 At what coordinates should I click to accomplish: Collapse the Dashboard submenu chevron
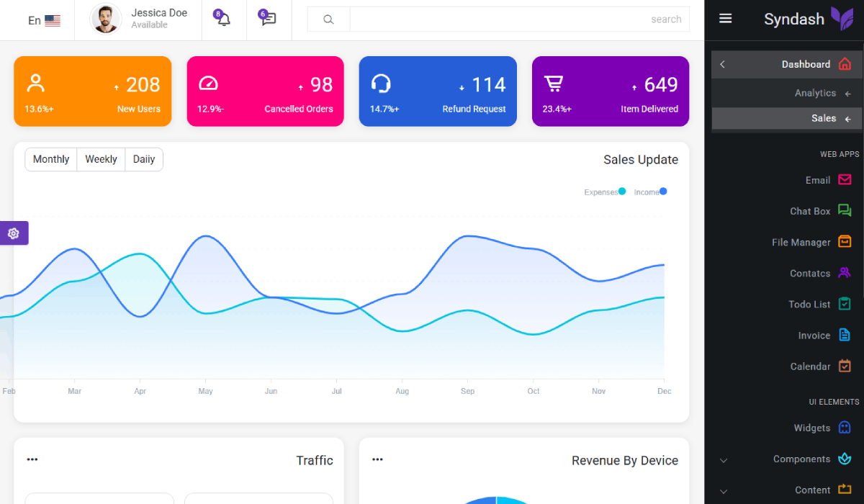pyautogui.click(x=723, y=65)
